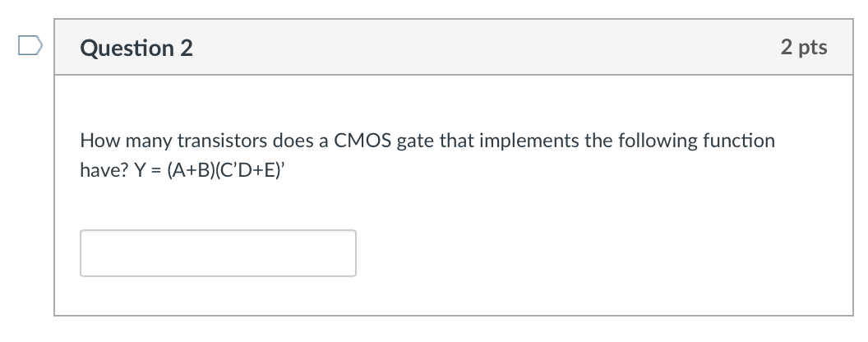This screenshot has height=342, width=868.
Task: Flag Question 2 for review
Action: point(30,45)
